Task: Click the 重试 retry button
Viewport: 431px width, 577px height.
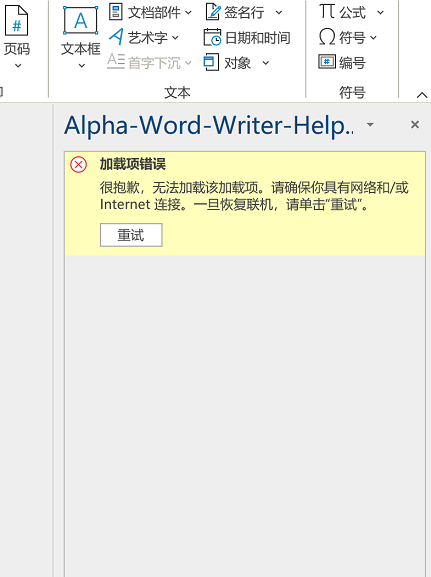Action: coord(131,235)
